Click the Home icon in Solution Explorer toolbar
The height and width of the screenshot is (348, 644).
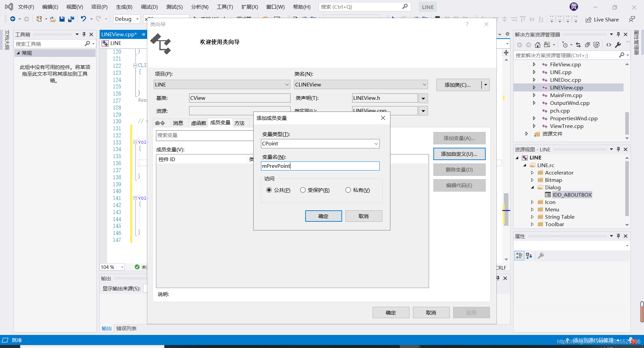[538, 45]
